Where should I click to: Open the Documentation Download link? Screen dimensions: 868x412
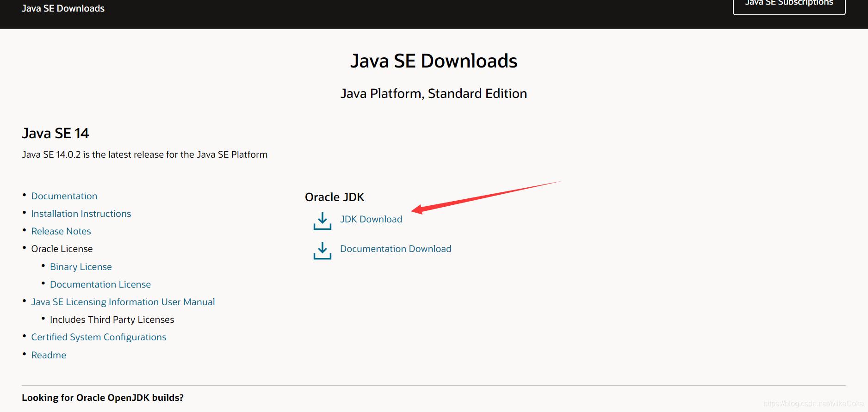point(396,249)
